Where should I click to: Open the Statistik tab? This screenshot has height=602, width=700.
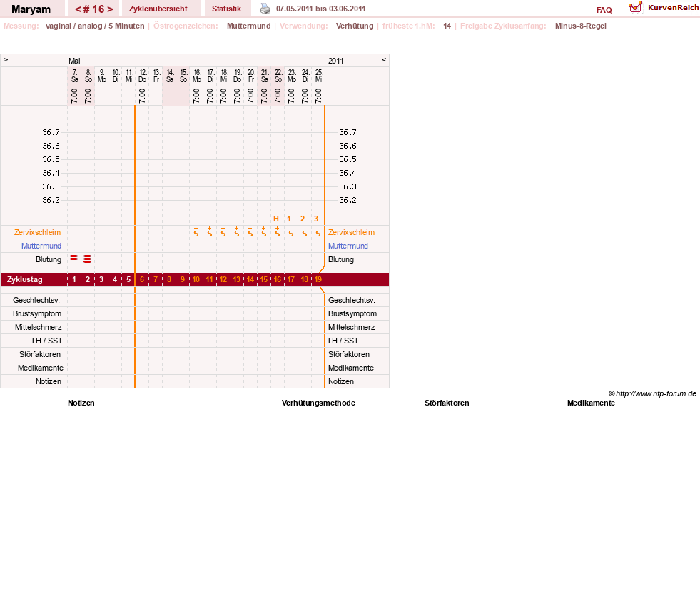click(226, 9)
